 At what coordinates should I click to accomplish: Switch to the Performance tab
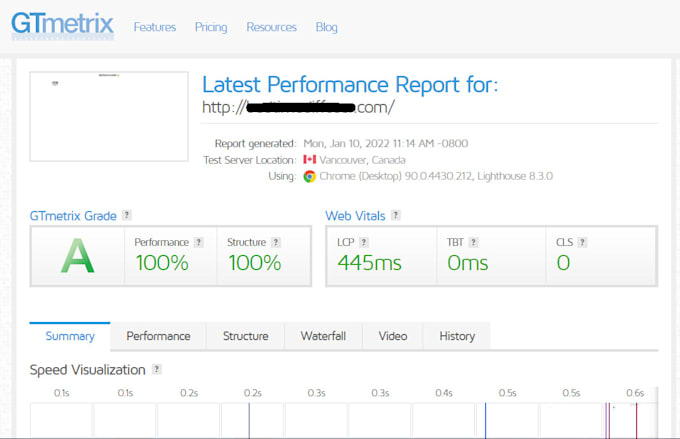pos(158,336)
